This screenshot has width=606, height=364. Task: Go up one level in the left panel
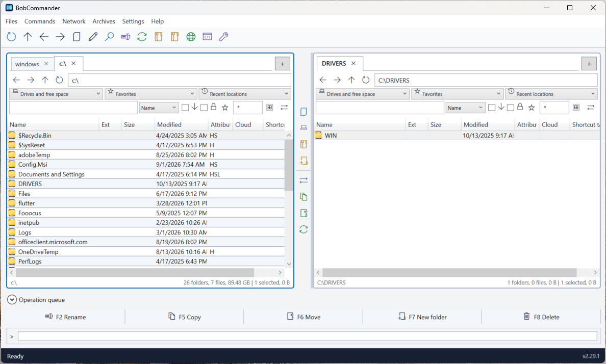point(45,80)
